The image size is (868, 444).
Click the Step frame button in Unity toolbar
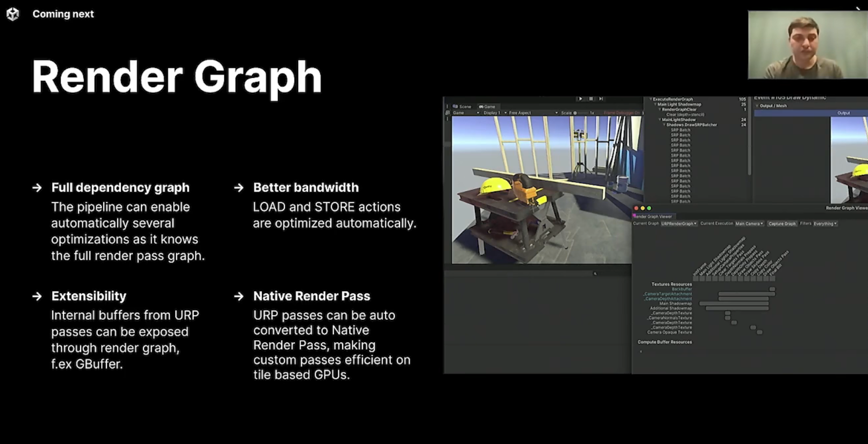(x=601, y=98)
